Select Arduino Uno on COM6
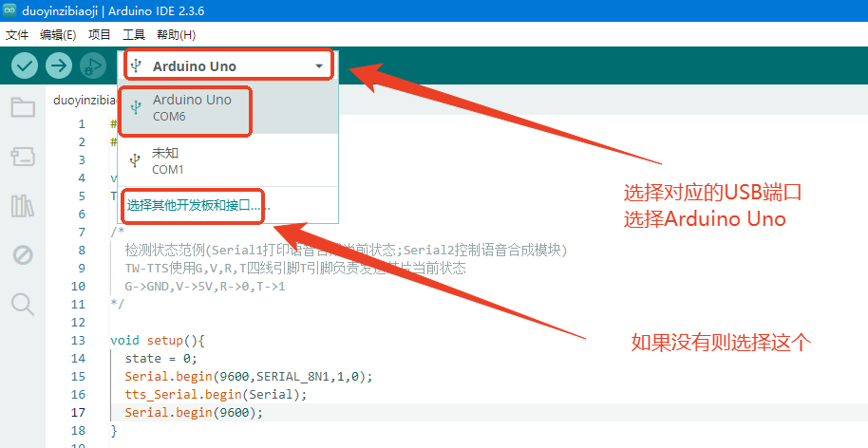The width and height of the screenshot is (868, 448). coord(228,108)
